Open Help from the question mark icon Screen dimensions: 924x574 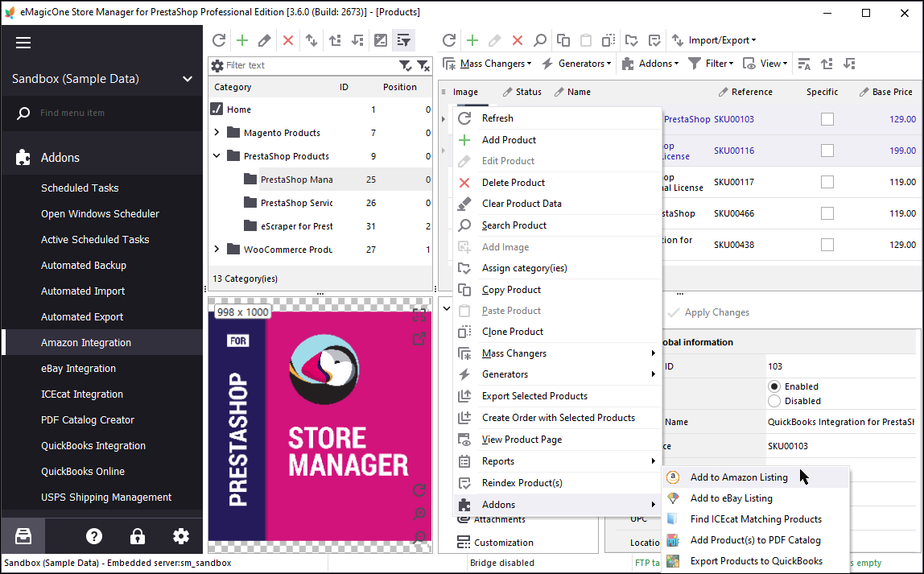[x=94, y=536]
